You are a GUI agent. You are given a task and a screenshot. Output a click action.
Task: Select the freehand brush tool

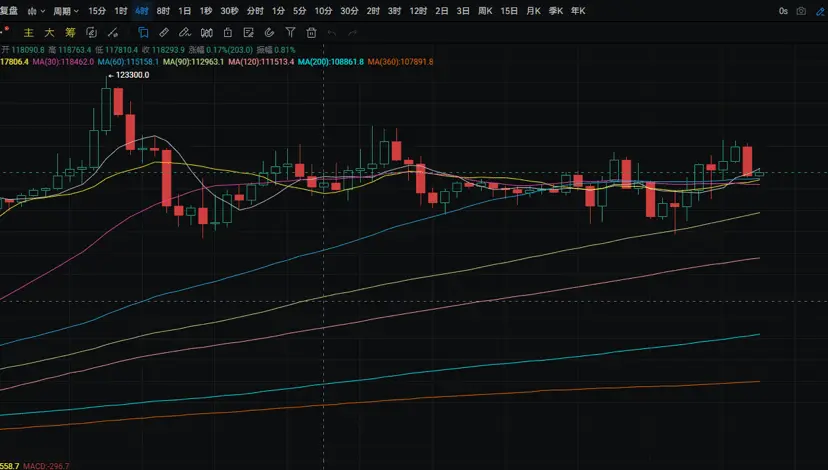pyautogui.click(x=185, y=33)
